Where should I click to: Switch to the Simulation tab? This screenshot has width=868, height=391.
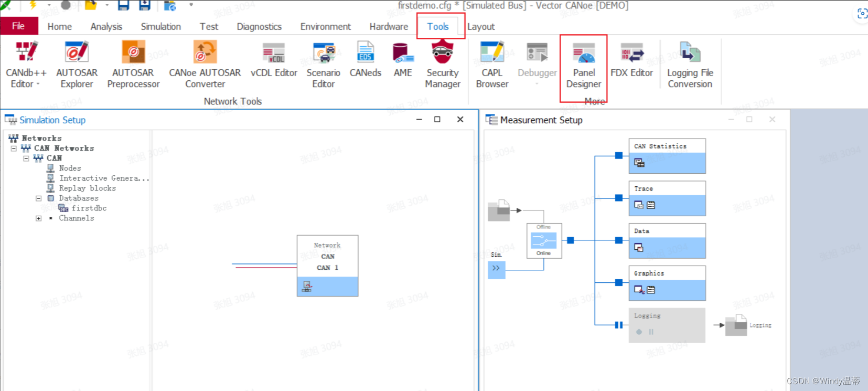(160, 26)
